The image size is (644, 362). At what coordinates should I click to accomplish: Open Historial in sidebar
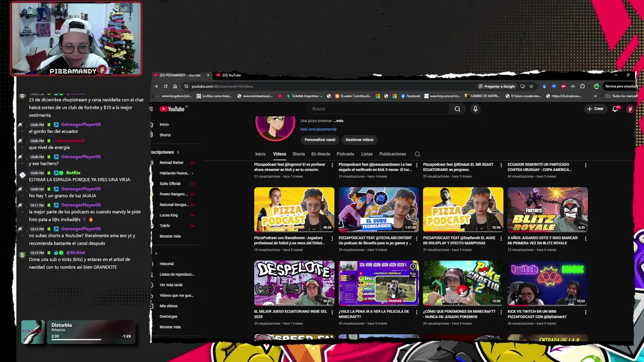[167, 264]
